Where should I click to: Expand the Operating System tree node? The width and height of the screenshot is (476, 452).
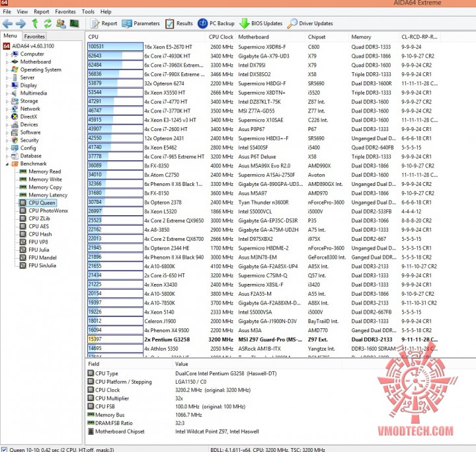coord(7,70)
